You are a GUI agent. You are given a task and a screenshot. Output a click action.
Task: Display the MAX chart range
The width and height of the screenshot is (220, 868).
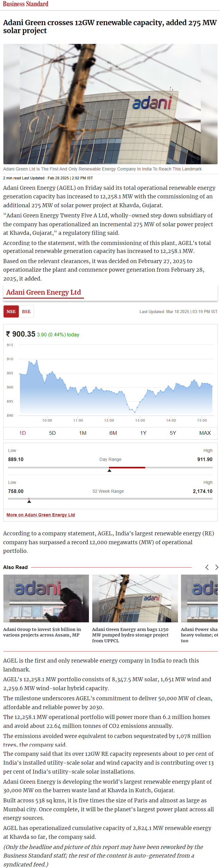205,433
